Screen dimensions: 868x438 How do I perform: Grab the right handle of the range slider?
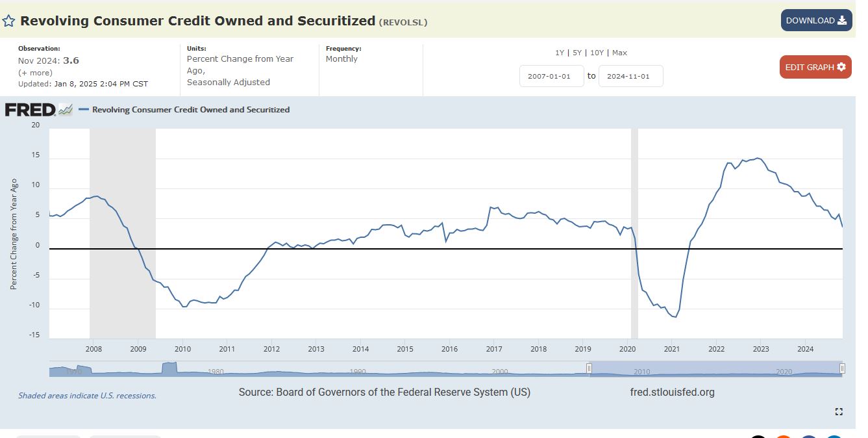pos(842,369)
